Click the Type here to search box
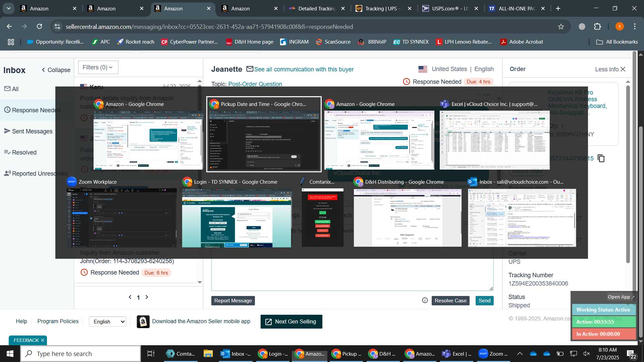Image resolution: width=644 pixels, height=362 pixels. [x=80, y=354]
